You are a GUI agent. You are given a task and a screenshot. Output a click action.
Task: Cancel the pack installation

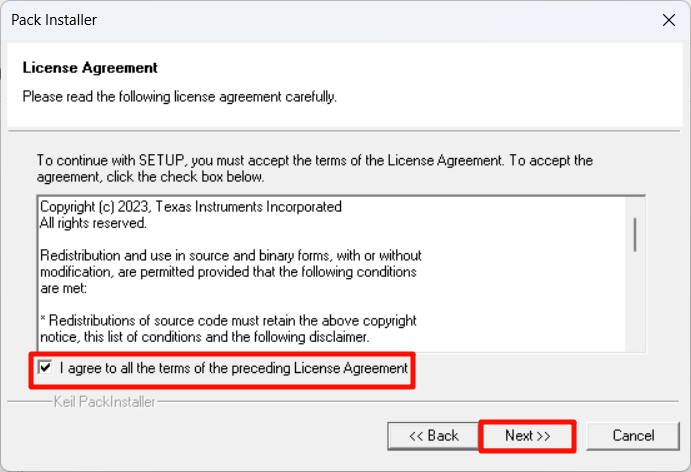(633, 436)
